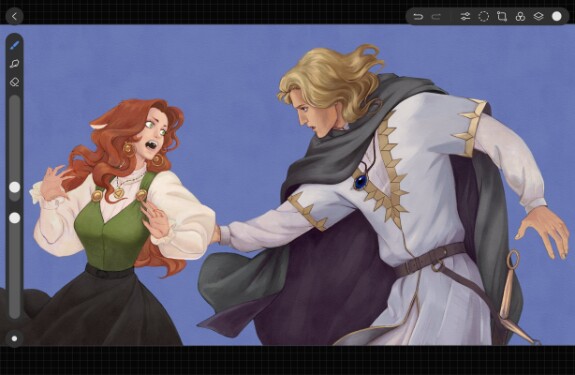Tap the blue gem brooch on canvas

pos(361,181)
